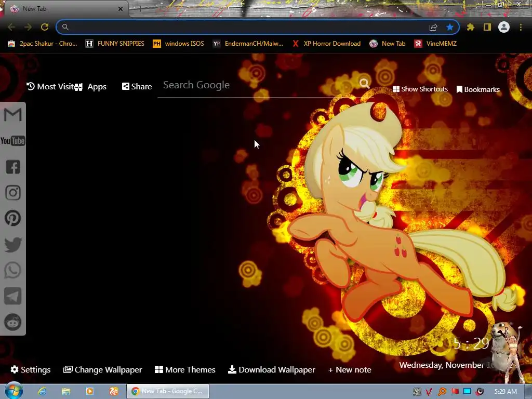This screenshot has width=532, height=399.
Task: Open the Chrome side panel
Action: click(487, 27)
